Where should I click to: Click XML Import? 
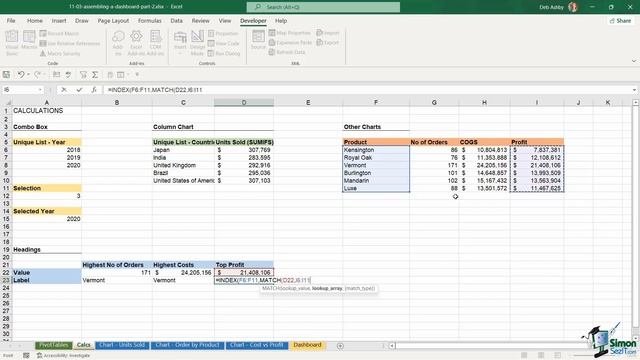click(x=328, y=33)
